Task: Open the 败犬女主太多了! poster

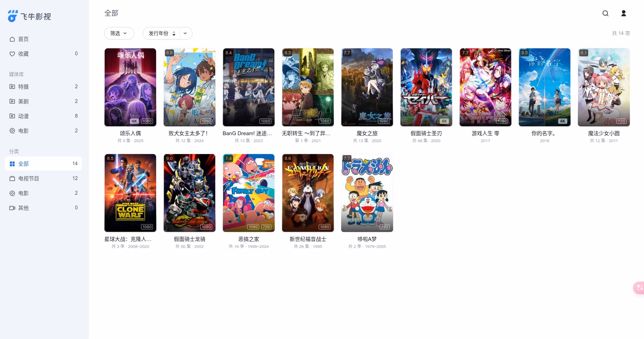Action: 189,87
